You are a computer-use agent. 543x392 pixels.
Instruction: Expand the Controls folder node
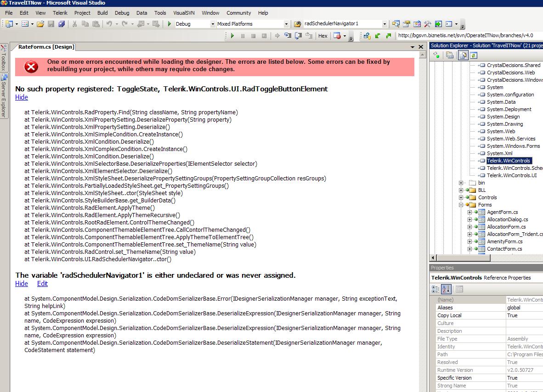pos(461,197)
